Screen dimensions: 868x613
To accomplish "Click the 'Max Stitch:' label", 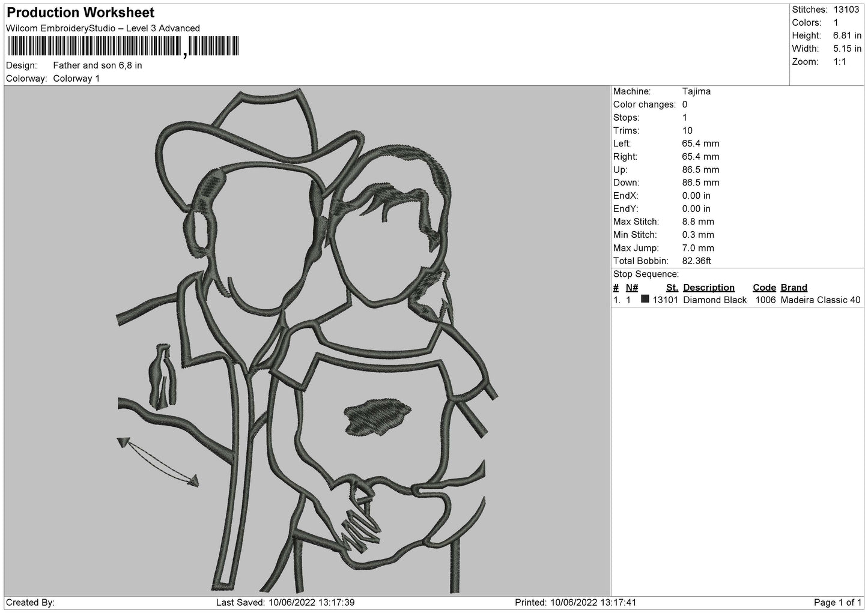I will tap(636, 222).
